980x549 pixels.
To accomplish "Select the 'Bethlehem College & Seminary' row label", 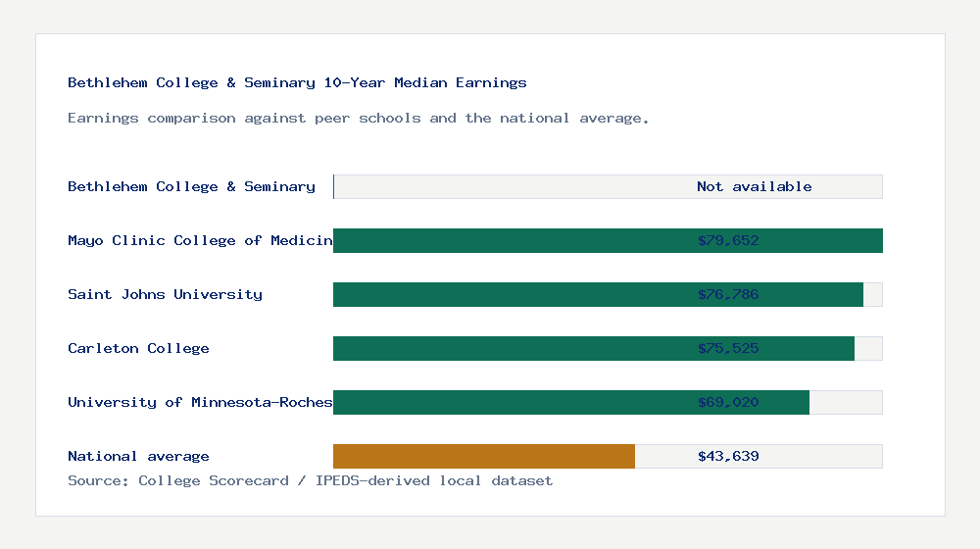I will [191, 186].
